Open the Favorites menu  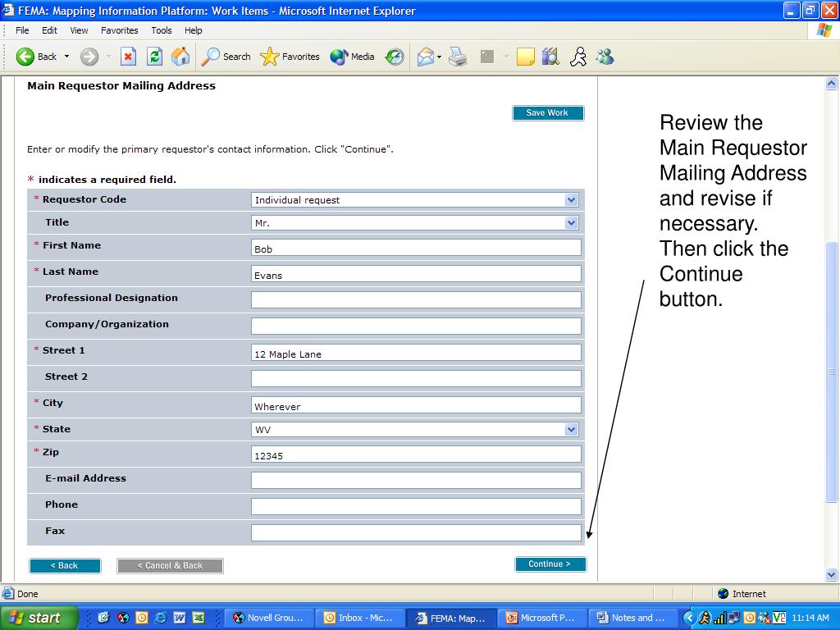pyautogui.click(x=120, y=30)
